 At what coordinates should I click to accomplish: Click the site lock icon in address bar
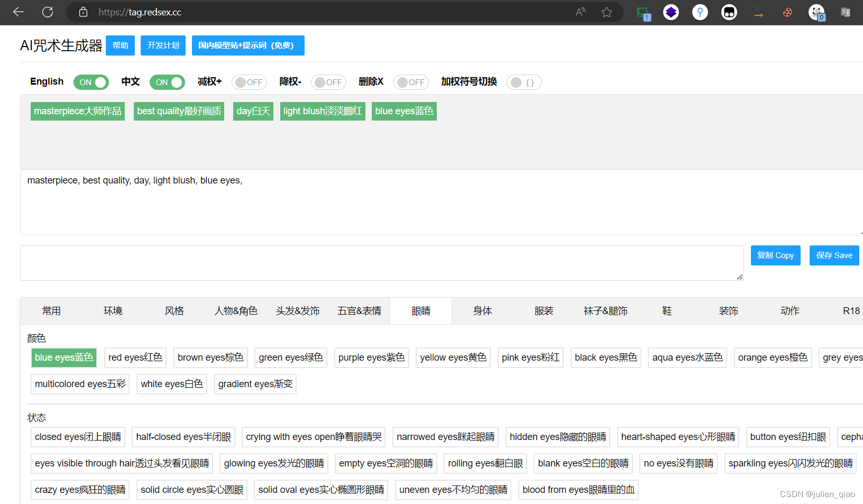[x=83, y=12]
